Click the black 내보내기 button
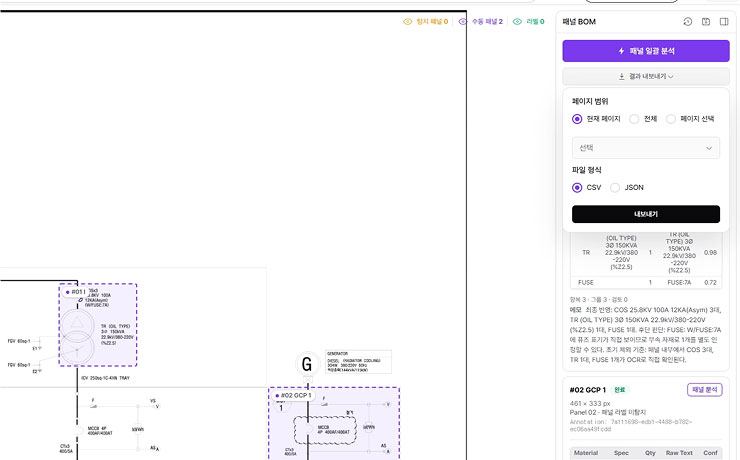 pyautogui.click(x=646, y=214)
